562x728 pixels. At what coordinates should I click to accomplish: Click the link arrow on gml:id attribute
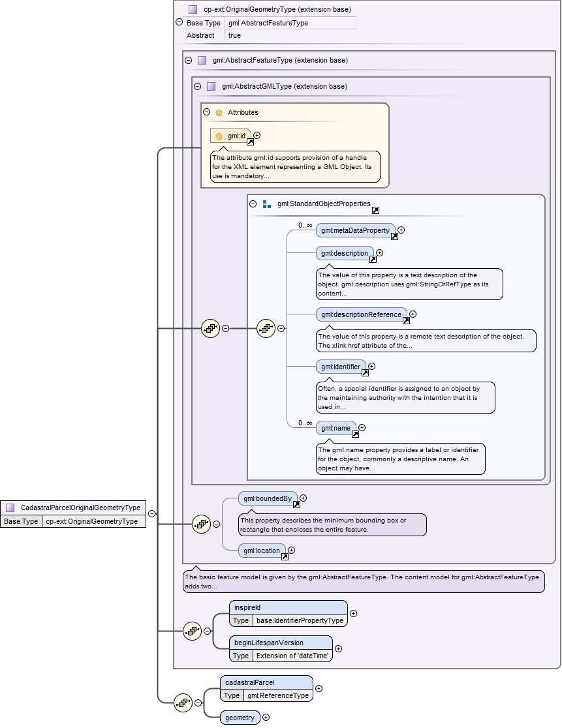[x=250, y=142]
